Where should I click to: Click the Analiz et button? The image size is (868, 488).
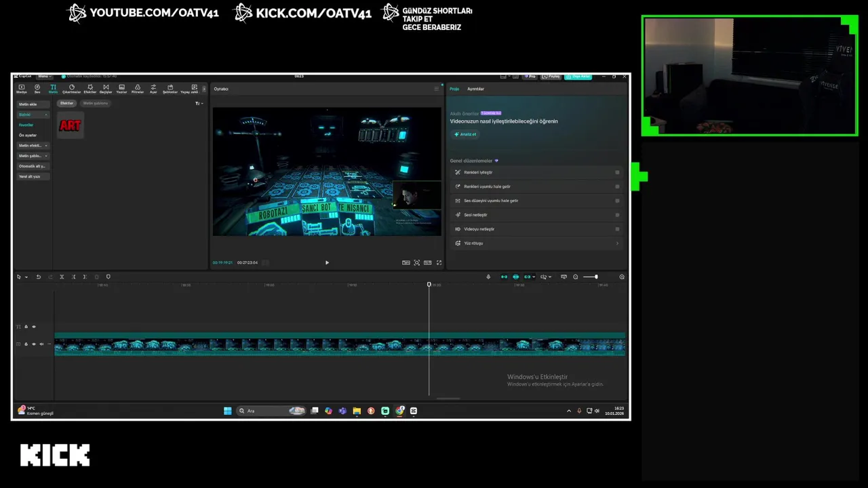click(x=465, y=134)
